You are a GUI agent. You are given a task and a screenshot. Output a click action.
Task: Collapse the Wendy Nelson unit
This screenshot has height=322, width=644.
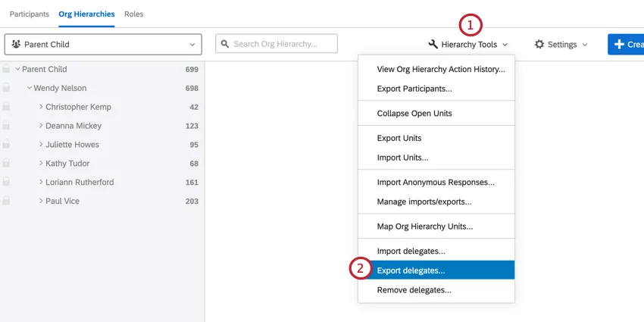pos(30,88)
